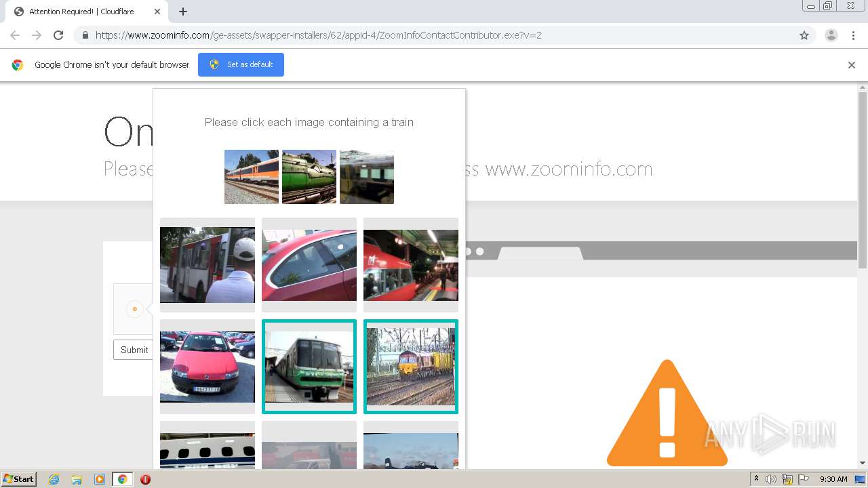The width and height of the screenshot is (868, 488).
Task: Open the red Opera-style taskbar icon
Action: click(x=145, y=479)
